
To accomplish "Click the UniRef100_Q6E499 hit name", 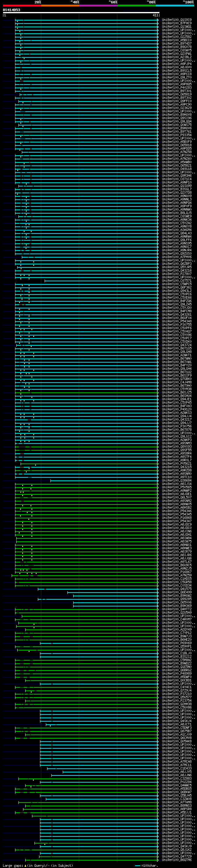I will click(177, 592).
